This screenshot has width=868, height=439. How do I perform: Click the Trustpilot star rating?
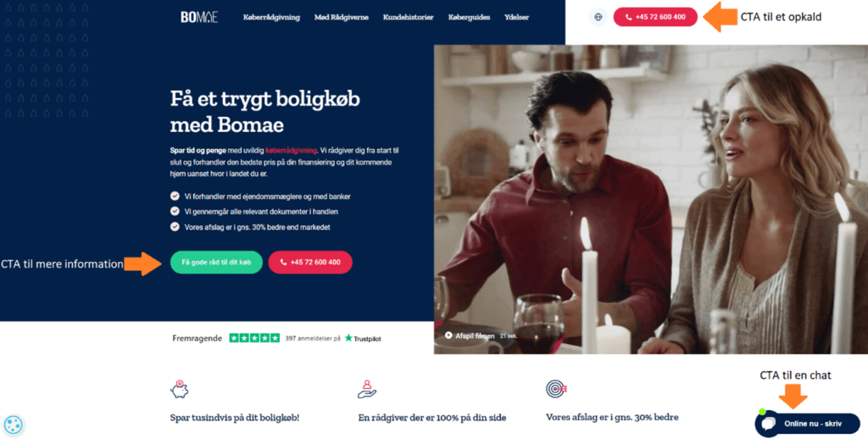254,337
